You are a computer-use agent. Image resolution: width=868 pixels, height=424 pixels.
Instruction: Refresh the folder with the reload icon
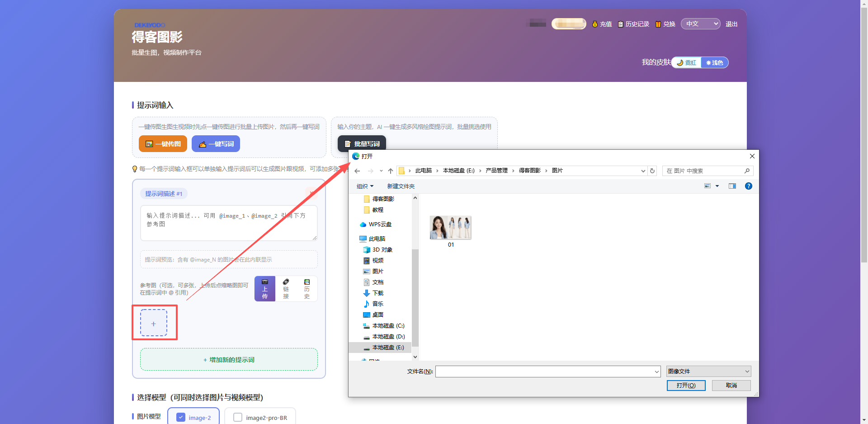coord(652,171)
